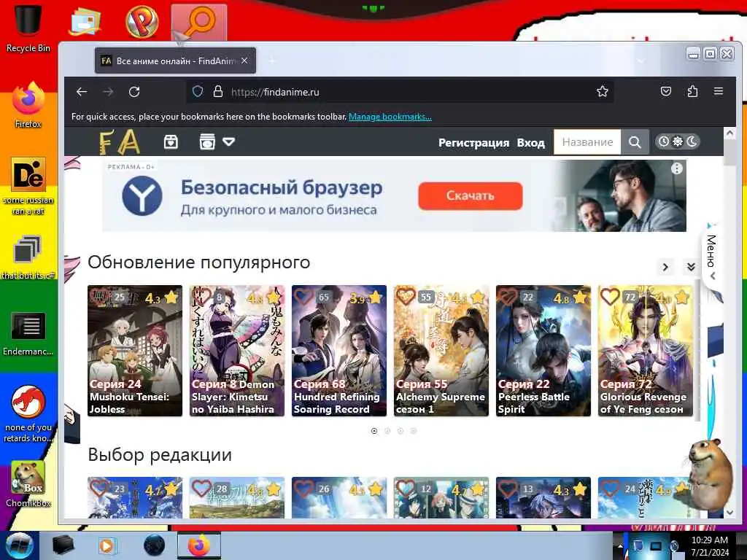This screenshot has height=560, width=747.
Task: Expand the popular updates section with the double chevron
Action: point(691,267)
